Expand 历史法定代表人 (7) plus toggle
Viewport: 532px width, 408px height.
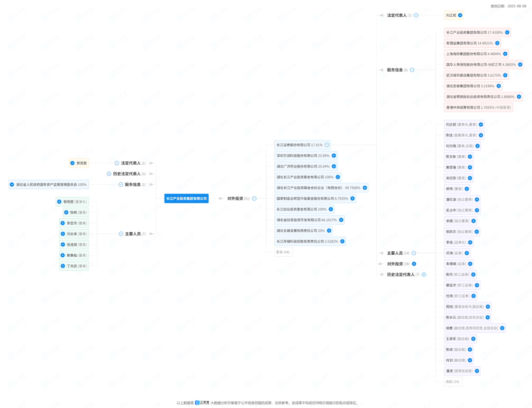(424, 274)
